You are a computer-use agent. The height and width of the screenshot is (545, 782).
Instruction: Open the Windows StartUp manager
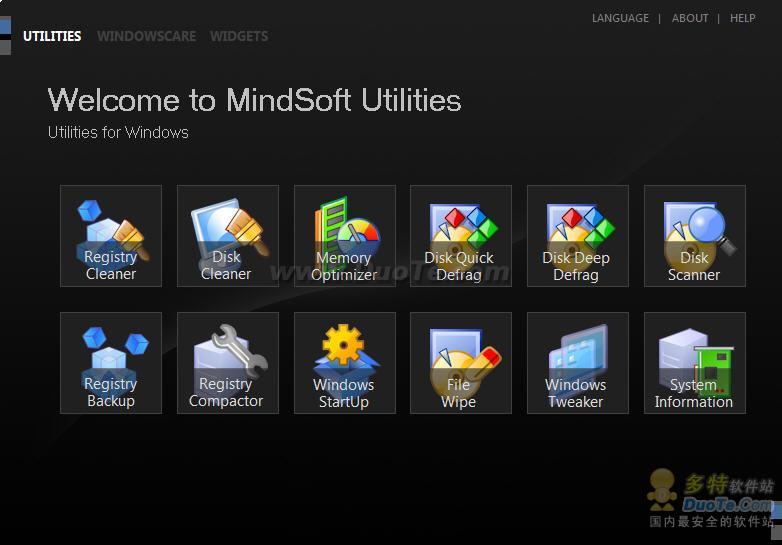coord(345,363)
